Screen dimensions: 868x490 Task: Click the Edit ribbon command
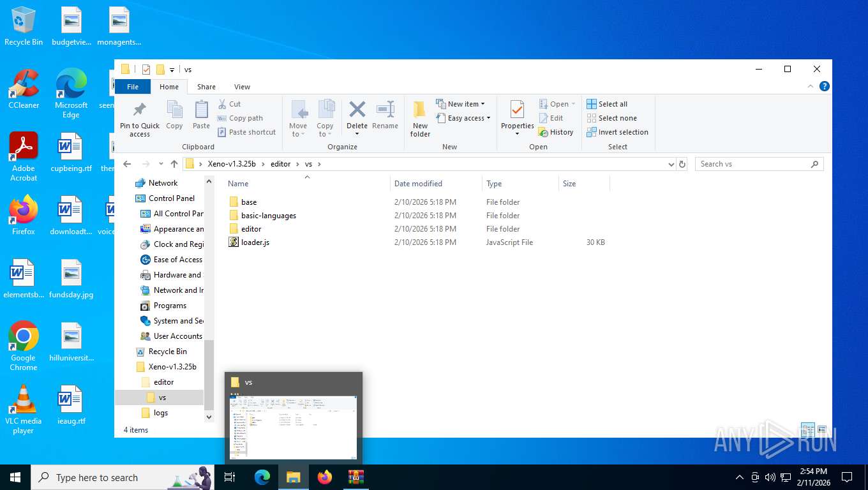pos(551,118)
